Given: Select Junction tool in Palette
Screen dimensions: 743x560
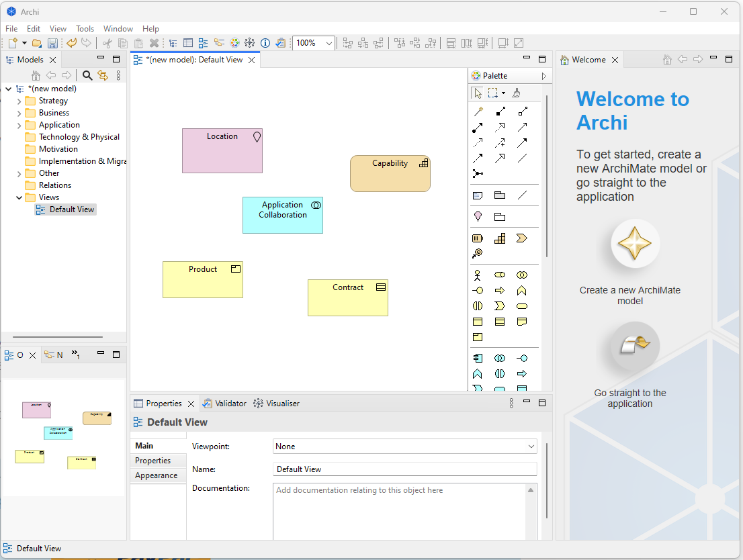Looking at the screenshot, I should coord(478,174).
